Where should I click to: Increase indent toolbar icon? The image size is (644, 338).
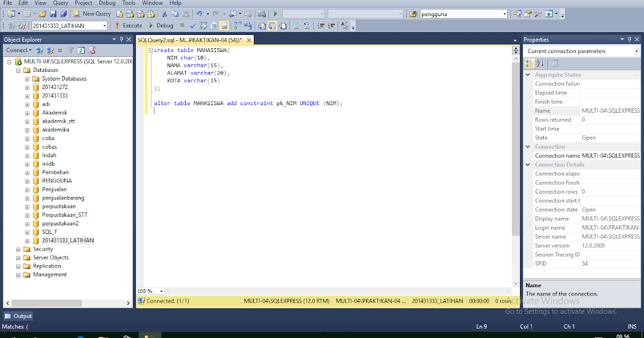click(332, 25)
